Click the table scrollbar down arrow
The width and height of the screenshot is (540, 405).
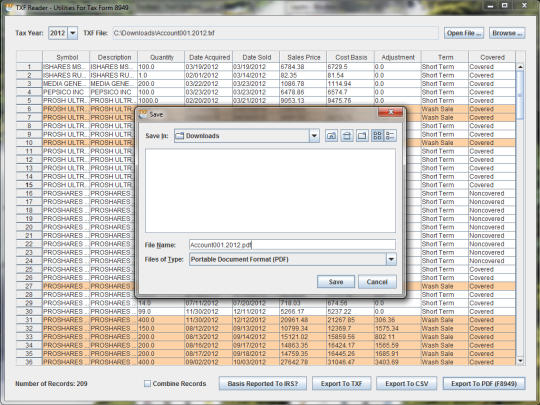520,361
